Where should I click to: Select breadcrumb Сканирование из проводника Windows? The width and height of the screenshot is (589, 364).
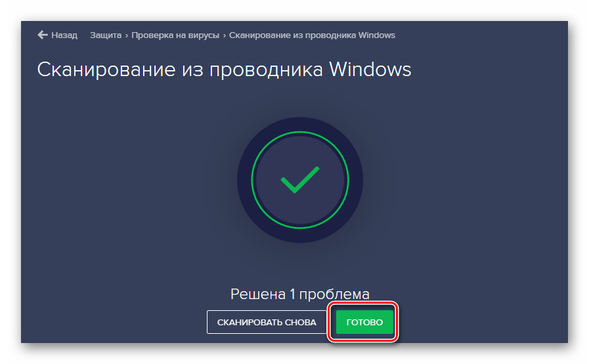[312, 35]
